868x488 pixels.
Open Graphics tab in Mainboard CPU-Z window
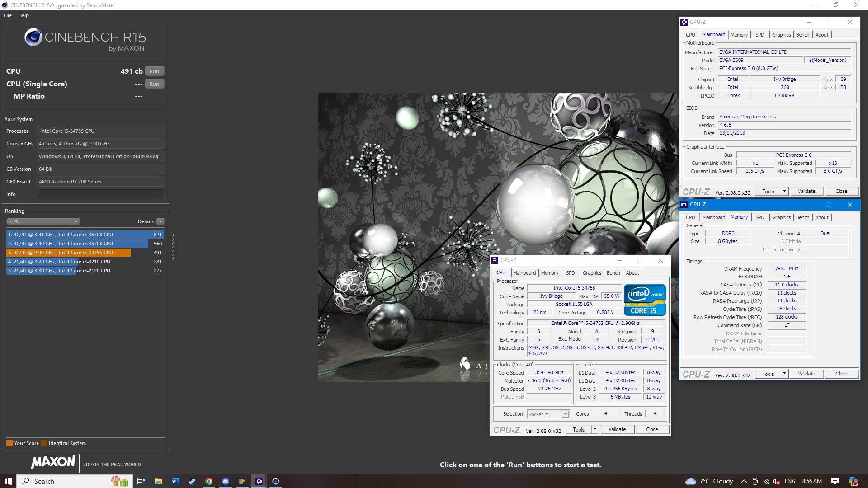pos(781,35)
